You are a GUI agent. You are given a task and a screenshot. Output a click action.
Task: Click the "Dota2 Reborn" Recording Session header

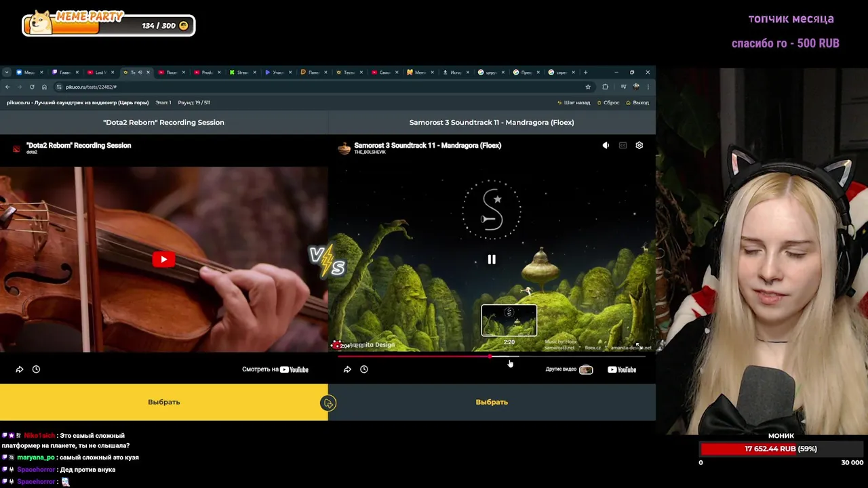tap(163, 123)
